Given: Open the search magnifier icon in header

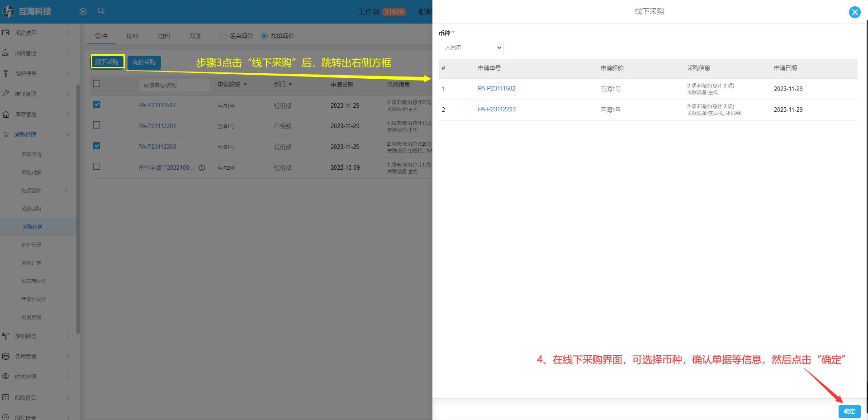Looking at the screenshot, I should coord(101,11).
